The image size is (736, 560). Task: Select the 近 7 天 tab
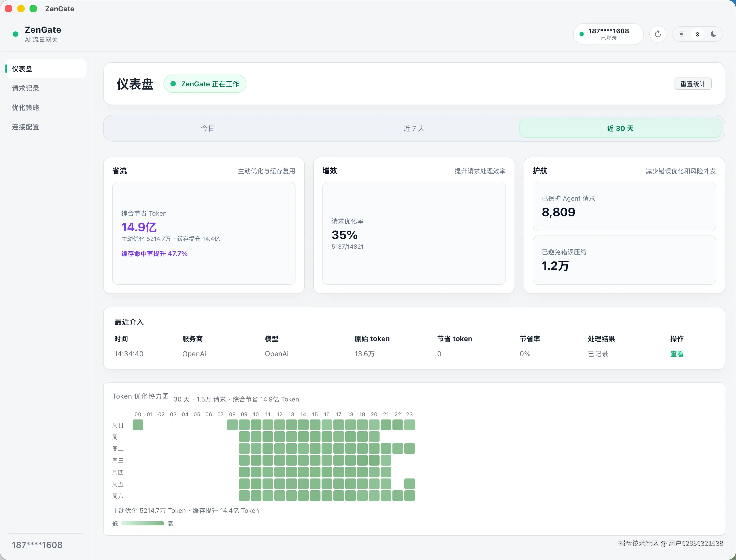(x=414, y=128)
